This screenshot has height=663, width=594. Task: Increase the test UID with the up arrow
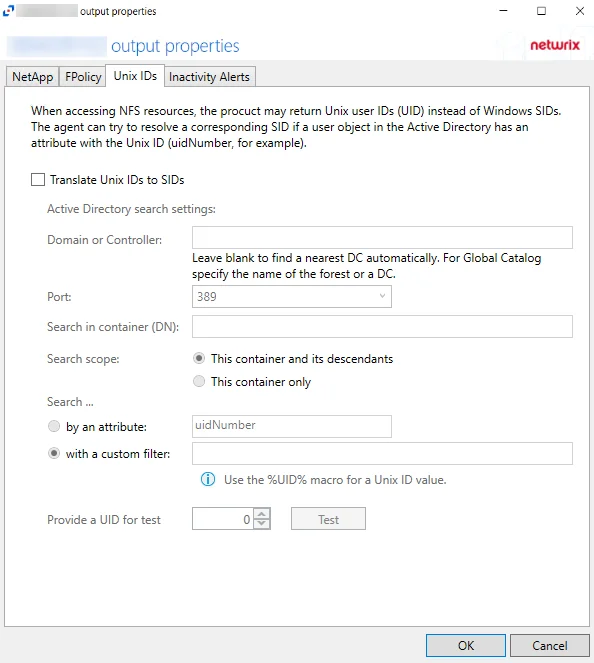tap(262, 514)
